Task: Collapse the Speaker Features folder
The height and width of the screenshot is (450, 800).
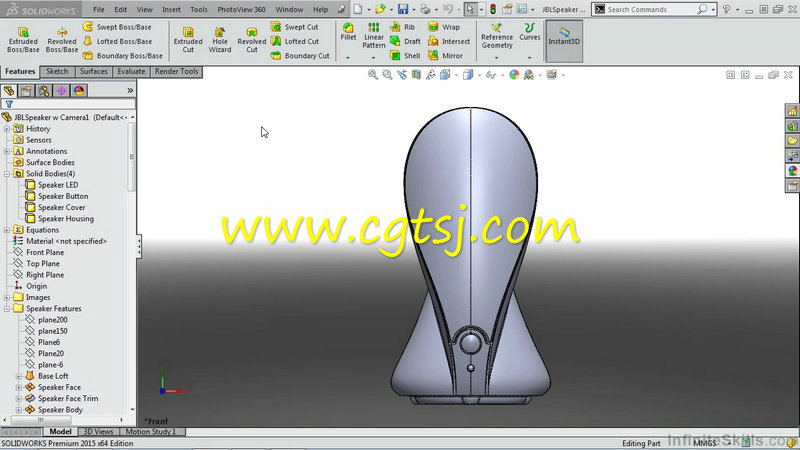Action: click(x=7, y=309)
